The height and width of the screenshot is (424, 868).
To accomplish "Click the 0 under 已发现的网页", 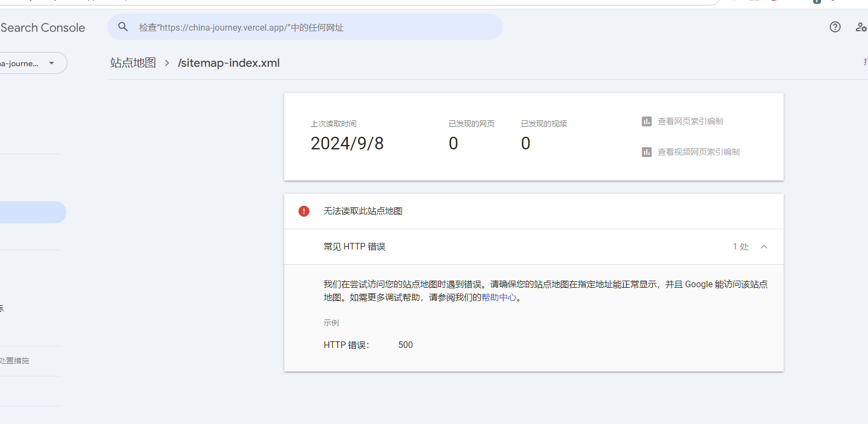I will pos(453,143).
